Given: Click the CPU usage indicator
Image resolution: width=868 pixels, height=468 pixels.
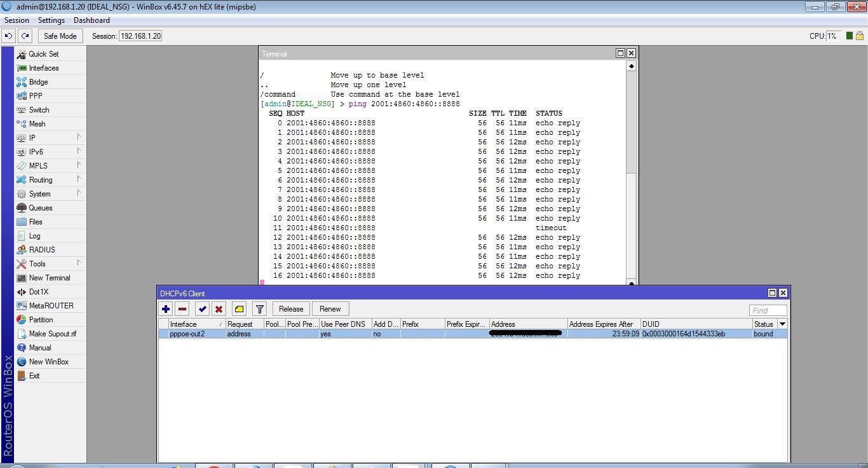Looking at the screenshot, I should [833, 36].
